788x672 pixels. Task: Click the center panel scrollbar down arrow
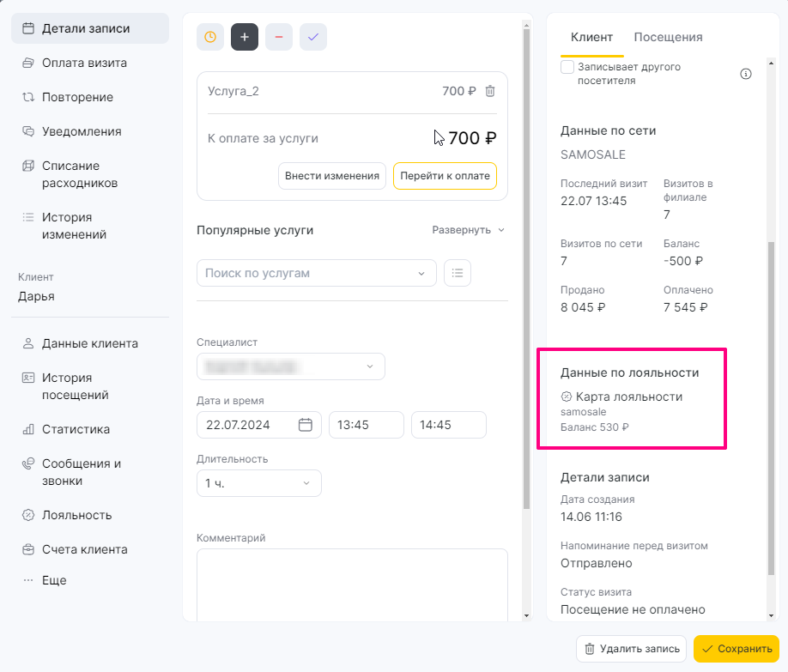pos(526,615)
